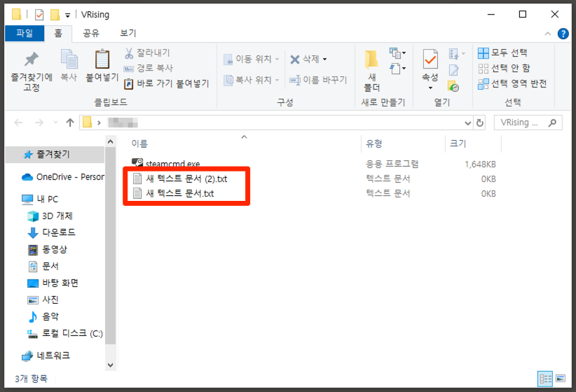Image resolution: width=576 pixels, height=392 pixels.
Task: Click navigation pane scroll down arrow
Action: (x=110, y=365)
